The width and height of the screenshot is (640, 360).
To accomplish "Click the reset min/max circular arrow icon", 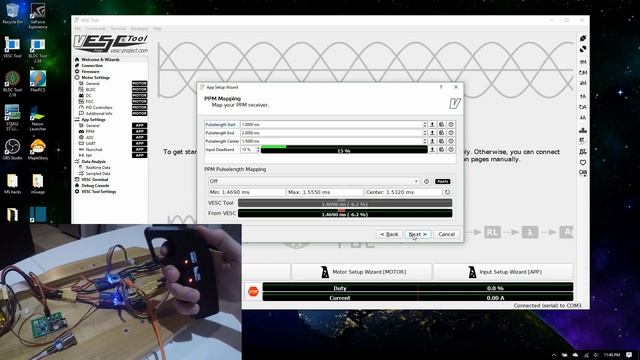I will pyautogui.click(x=448, y=192).
